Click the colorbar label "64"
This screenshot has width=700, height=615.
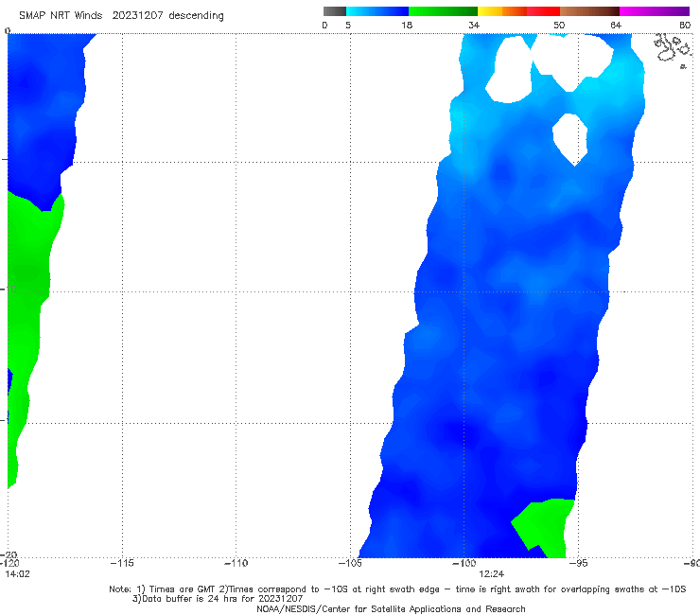point(616,26)
